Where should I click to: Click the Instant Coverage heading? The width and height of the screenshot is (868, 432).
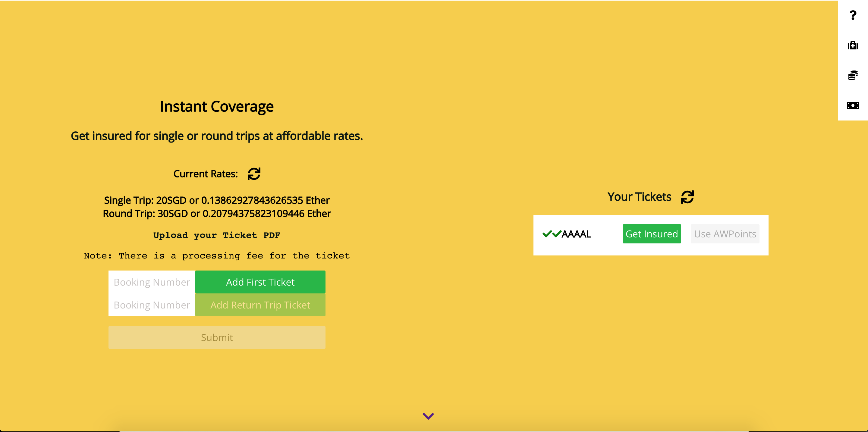click(x=217, y=106)
